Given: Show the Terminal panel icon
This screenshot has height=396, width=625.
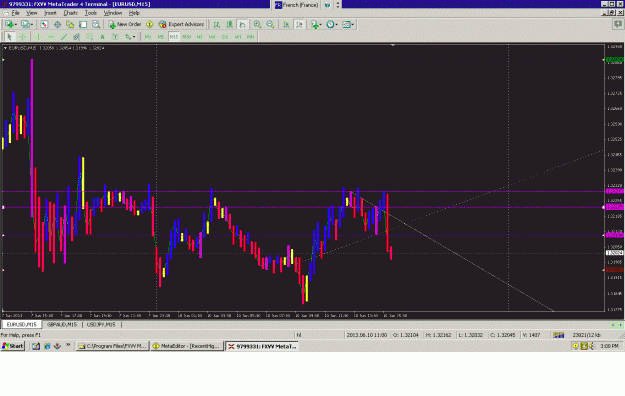Looking at the screenshot, I should [x=83, y=24].
